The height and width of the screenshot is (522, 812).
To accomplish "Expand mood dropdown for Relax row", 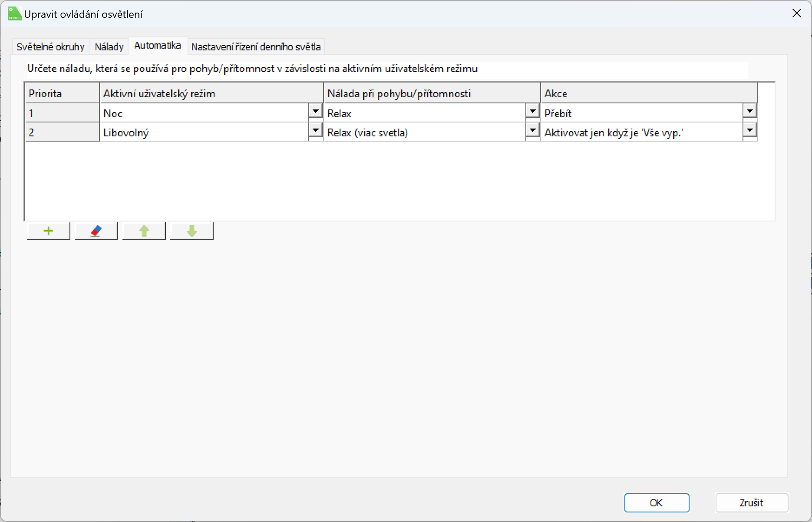I will tap(532, 111).
